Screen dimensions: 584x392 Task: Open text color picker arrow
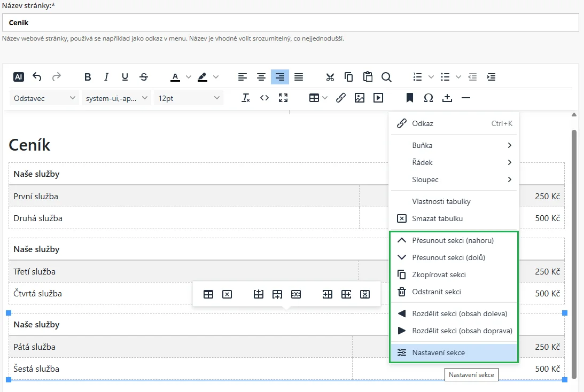pyautogui.click(x=188, y=77)
